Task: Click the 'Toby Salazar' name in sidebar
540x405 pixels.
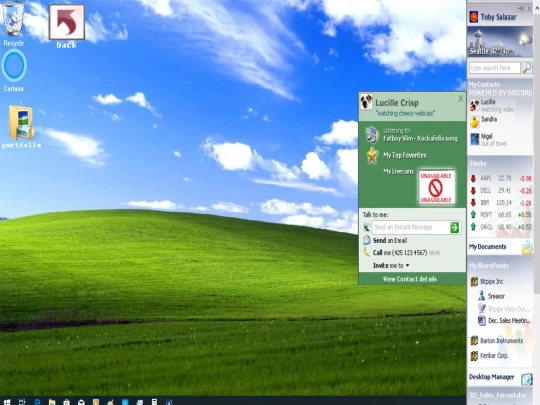Action: click(498, 17)
